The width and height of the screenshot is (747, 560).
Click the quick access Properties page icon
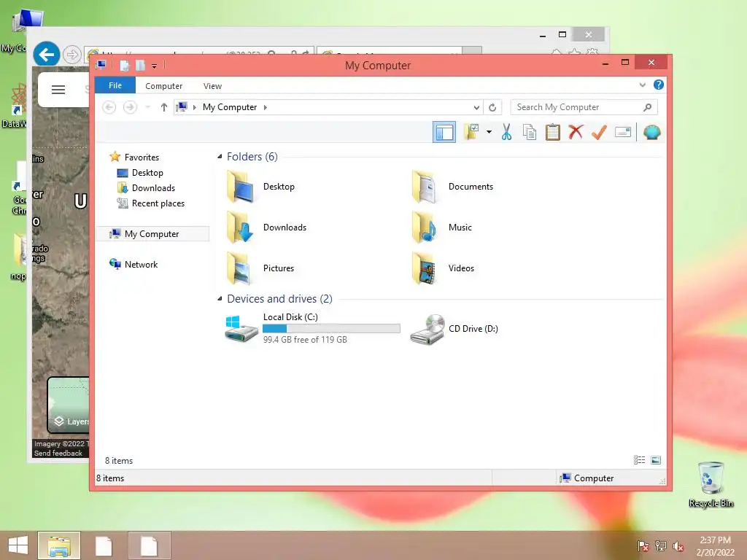tap(124, 65)
